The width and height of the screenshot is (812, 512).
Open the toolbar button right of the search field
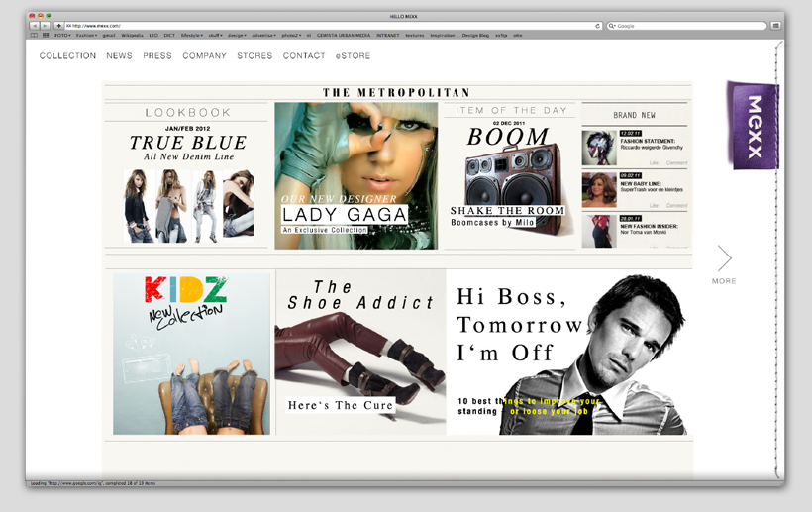[x=775, y=26]
